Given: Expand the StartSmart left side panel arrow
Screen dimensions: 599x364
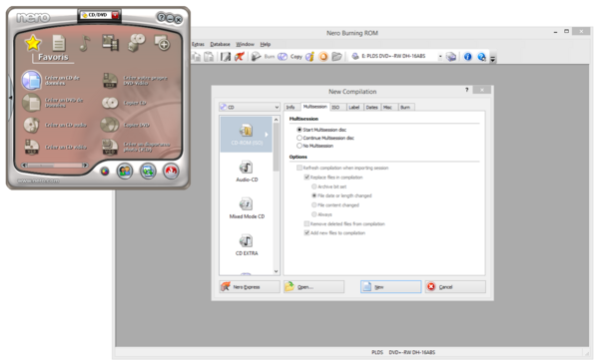Looking at the screenshot, I should click(x=10, y=98).
